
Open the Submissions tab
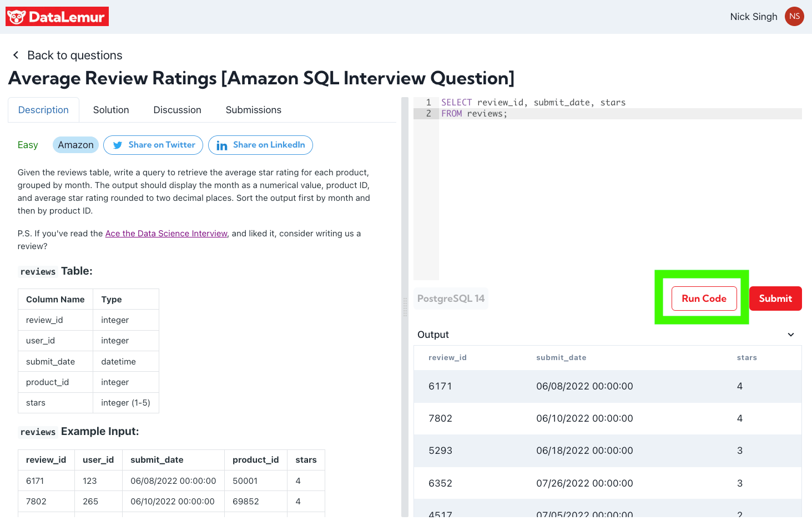coord(253,110)
